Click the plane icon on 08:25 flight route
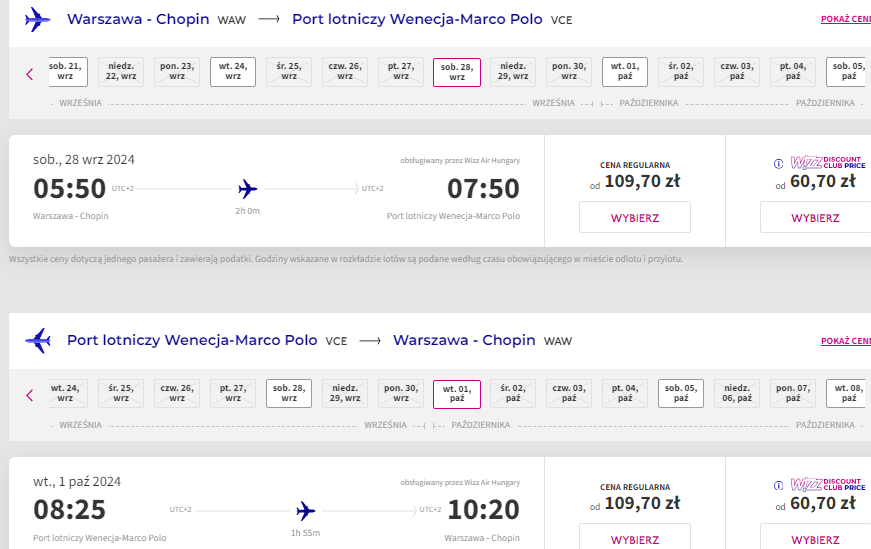871x549 pixels. click(306, 511)
